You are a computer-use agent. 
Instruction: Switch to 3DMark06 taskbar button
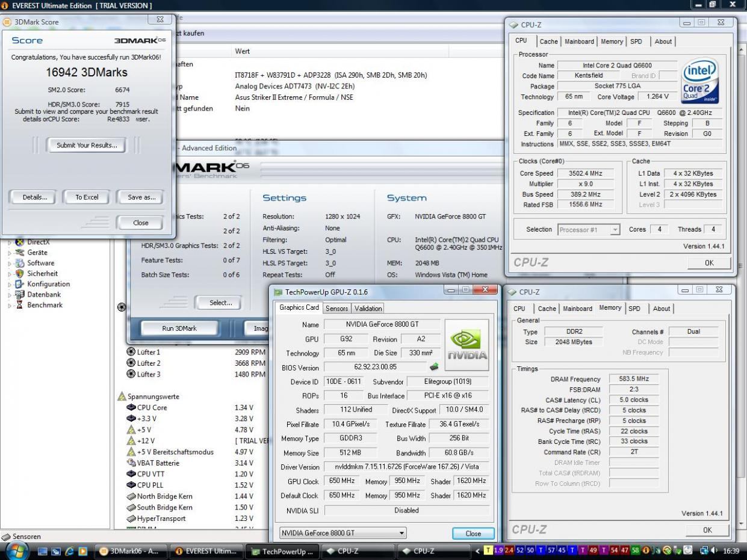point(130,551)
